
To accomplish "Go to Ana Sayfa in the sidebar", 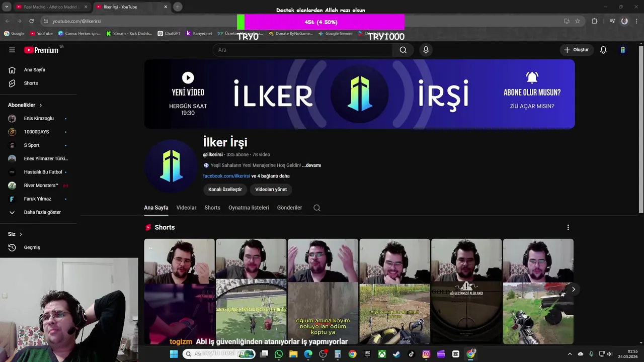I will pos(35,70).
